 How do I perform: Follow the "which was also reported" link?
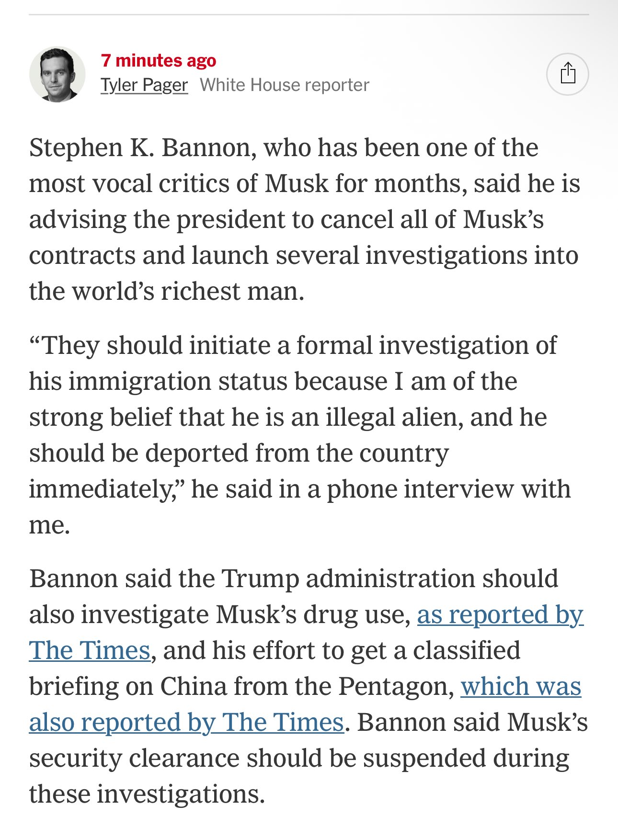521,687
